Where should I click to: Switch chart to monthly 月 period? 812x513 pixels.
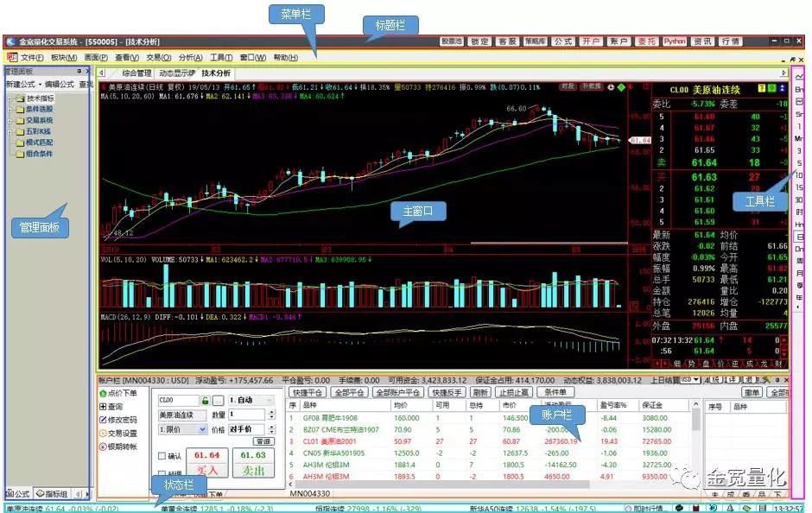799,273
